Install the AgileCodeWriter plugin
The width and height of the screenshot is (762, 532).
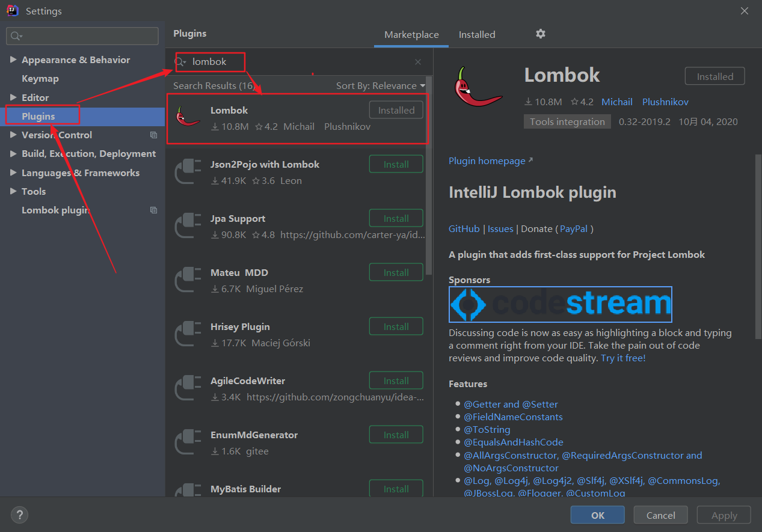[x=396, y=381]
